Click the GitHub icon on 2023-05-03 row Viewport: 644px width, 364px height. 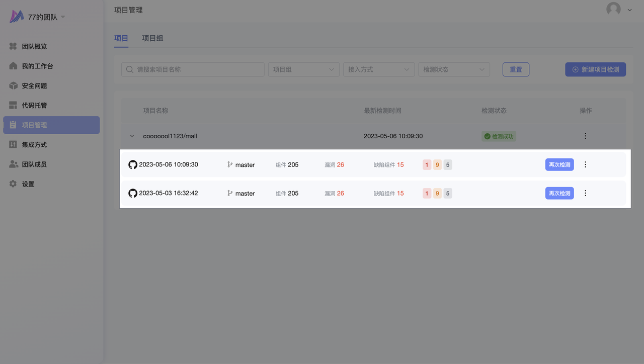[x=133, y=193]
